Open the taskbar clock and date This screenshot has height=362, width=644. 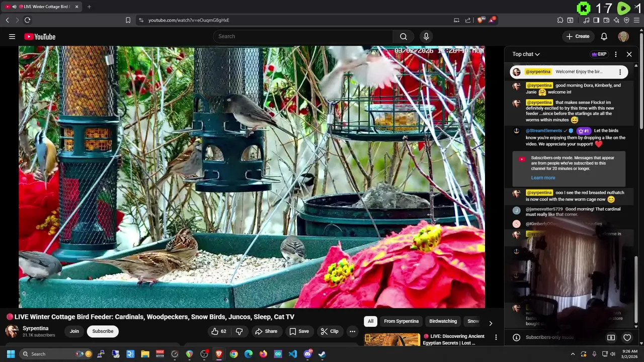(630, 354)
